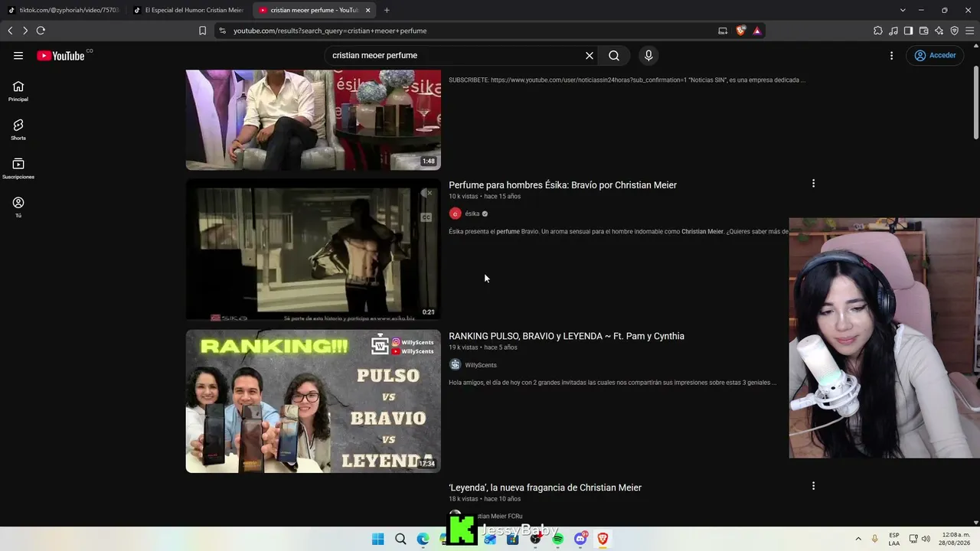Open options for the Ésika Bravío video

[x=813, y=184]
